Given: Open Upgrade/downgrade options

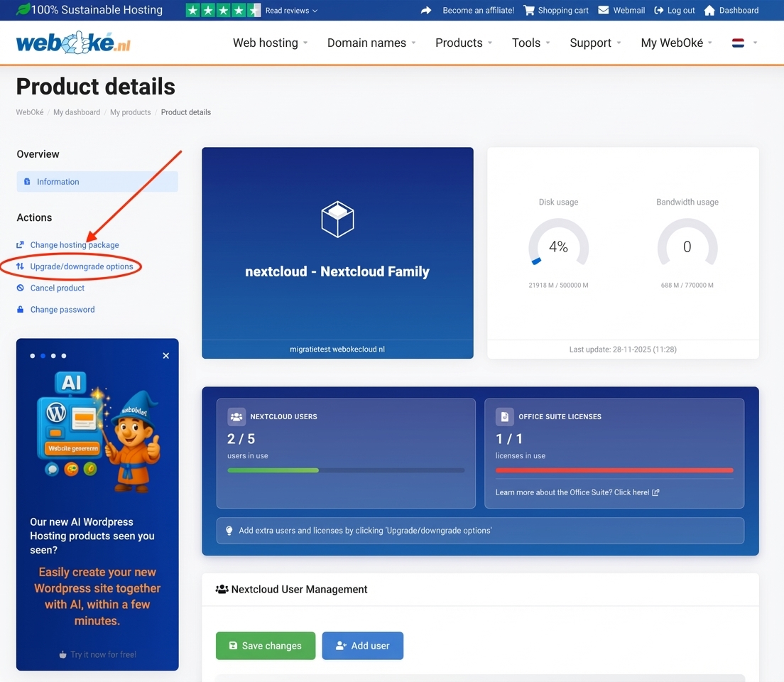Looking at the screenshot, I should pyautogui.click(x=82, y=266).
